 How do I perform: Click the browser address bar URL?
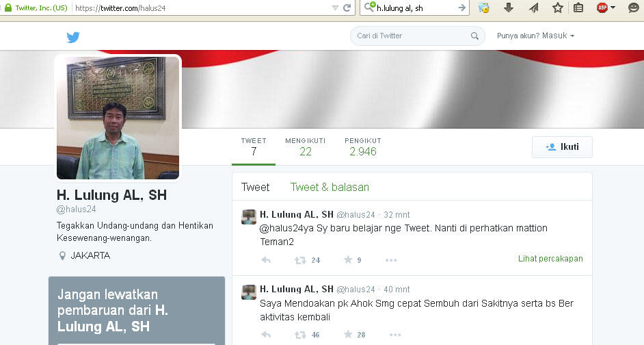click(120, 8)
